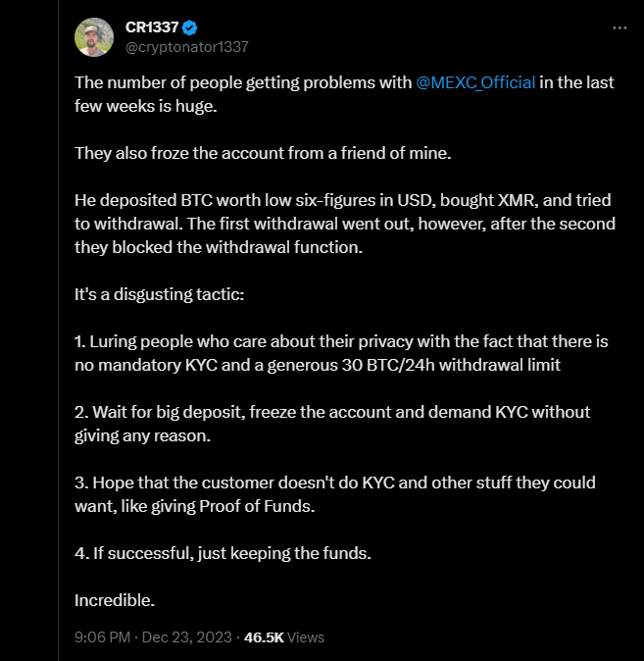The height and width of the screenshot is (661, 644).
Task: Click the 'He deposited BTC' paragraph
Action: coord(345,224)
